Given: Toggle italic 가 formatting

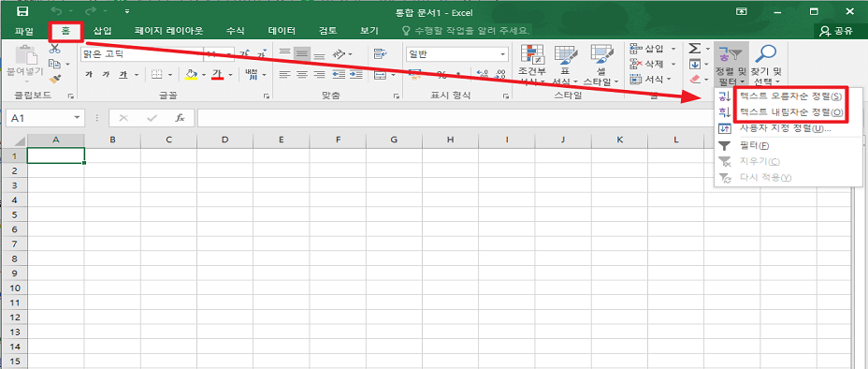Looking at the screenshot, I should tap(106, 74).
